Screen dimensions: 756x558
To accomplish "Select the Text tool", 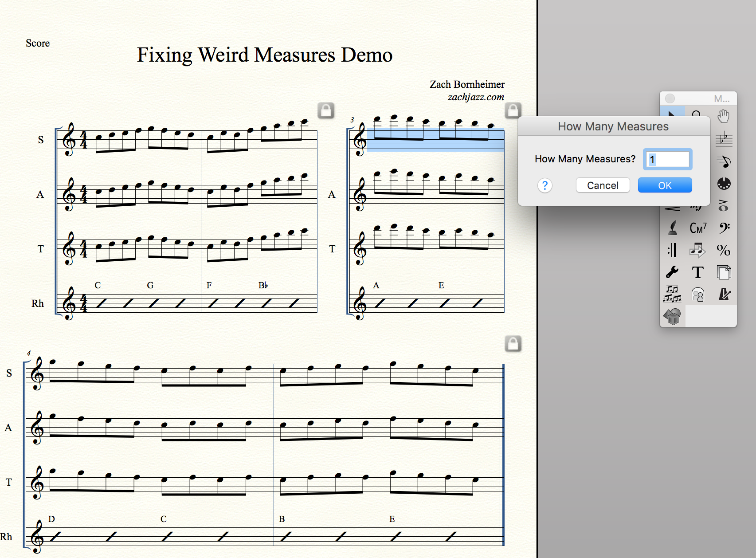I will coord(698,272).
